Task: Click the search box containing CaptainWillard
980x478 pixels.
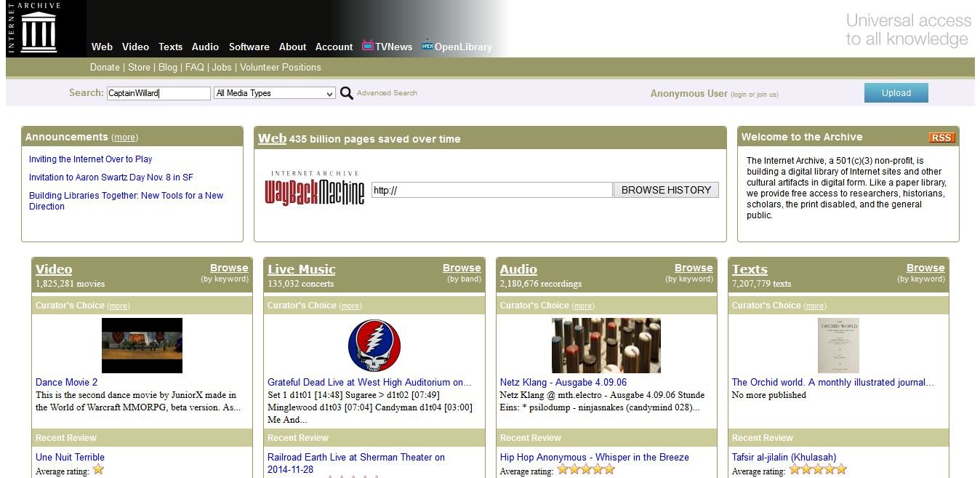Action: 158,93
